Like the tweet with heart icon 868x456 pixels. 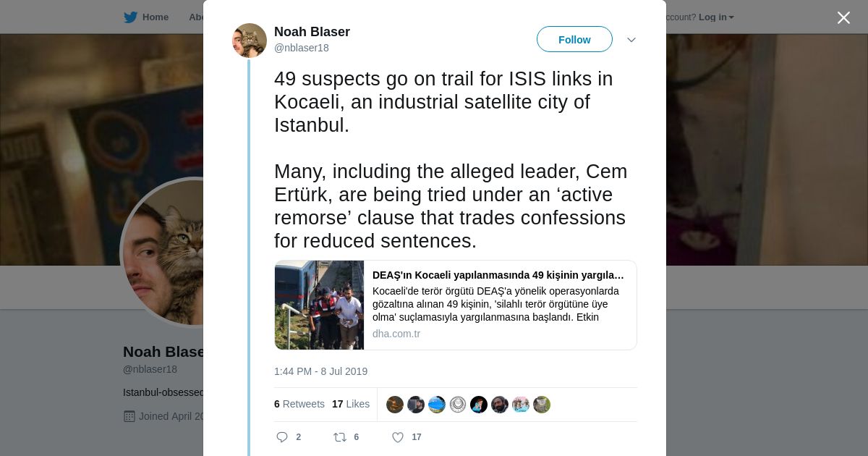tap(397, 437)
